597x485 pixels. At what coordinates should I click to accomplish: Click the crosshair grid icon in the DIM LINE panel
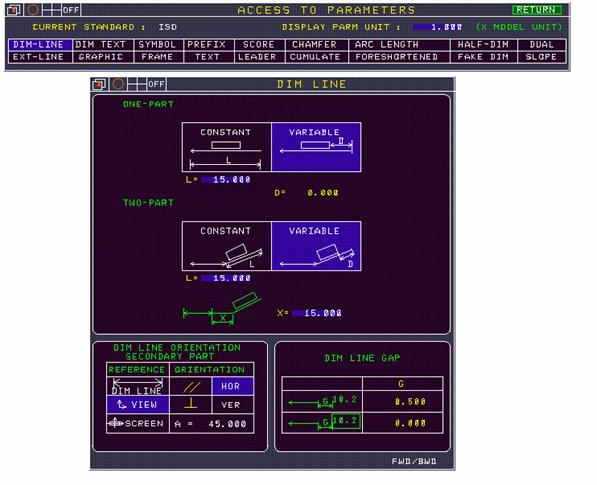tap(137, 84)
